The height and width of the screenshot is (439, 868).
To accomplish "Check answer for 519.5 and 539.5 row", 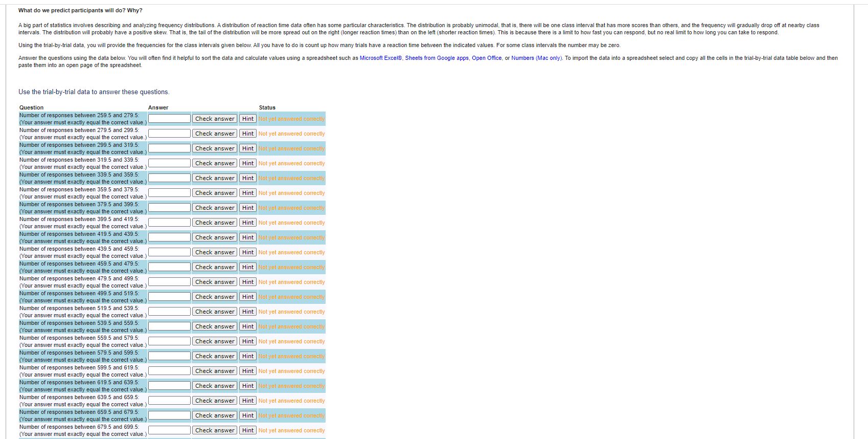I will click(215, 312).
